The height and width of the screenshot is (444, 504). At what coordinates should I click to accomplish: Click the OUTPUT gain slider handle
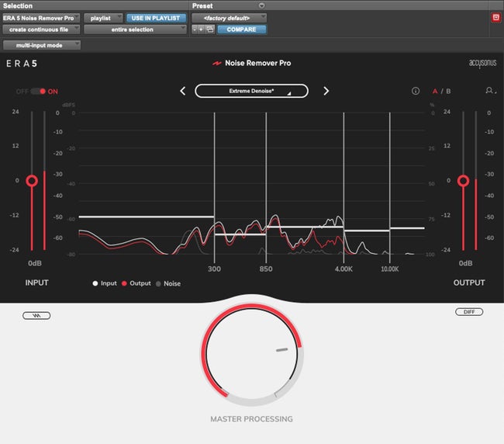tap(463, 181)
